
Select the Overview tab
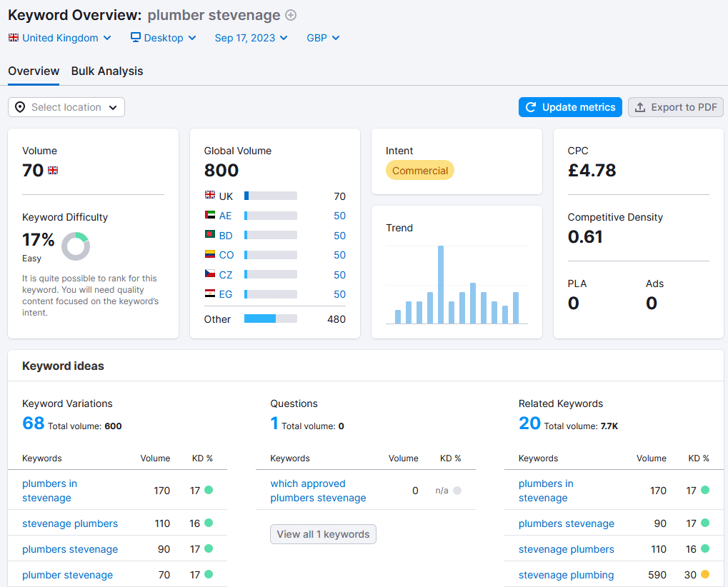34,71
